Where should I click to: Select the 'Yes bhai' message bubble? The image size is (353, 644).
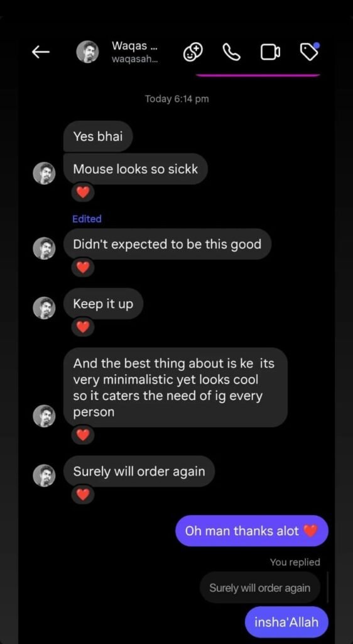click(x=98, y=136)
